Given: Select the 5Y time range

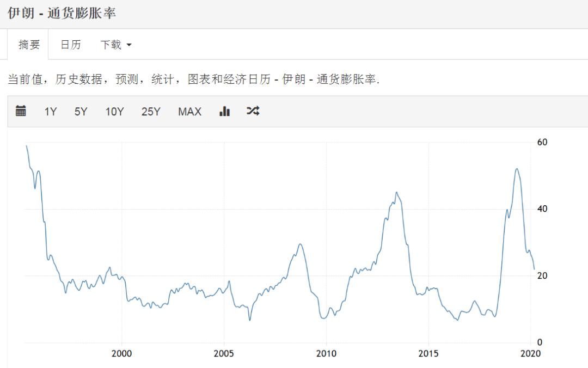Looking at the screenshot, I should (80, 111).
